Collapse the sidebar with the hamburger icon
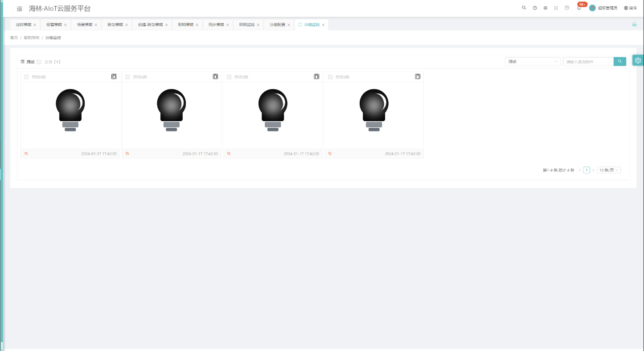Viewport: 644px width, 351px height. coord(20,9)
